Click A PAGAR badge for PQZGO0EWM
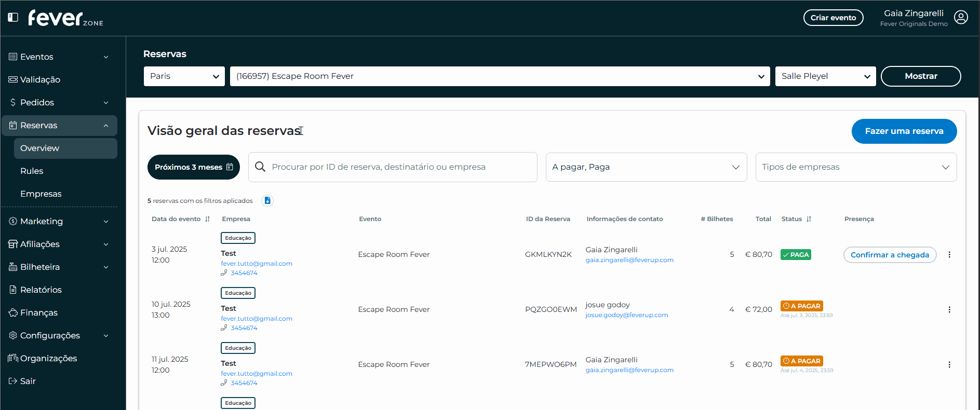980x410 pixels. tap(802, 306)
